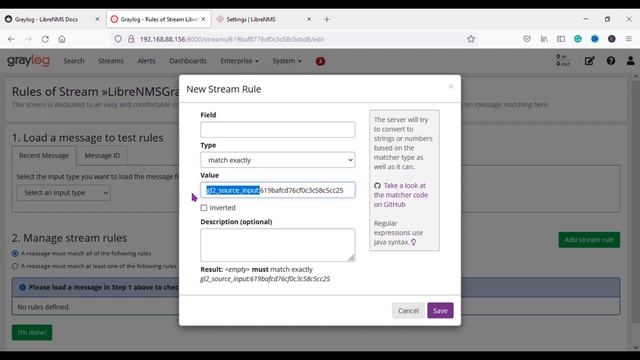Click into the Value input box
This screenshot has height=360, width=640.
click(x=278, y=190)
